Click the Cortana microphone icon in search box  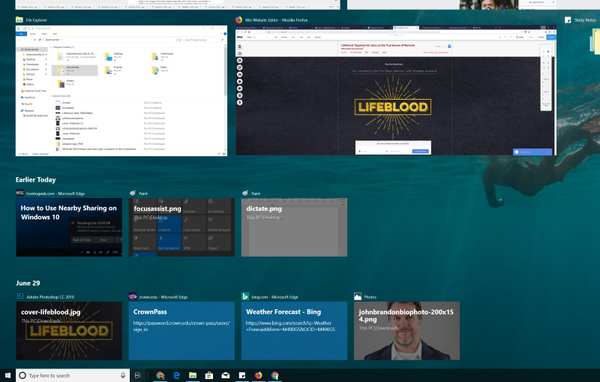pos(123,375)
